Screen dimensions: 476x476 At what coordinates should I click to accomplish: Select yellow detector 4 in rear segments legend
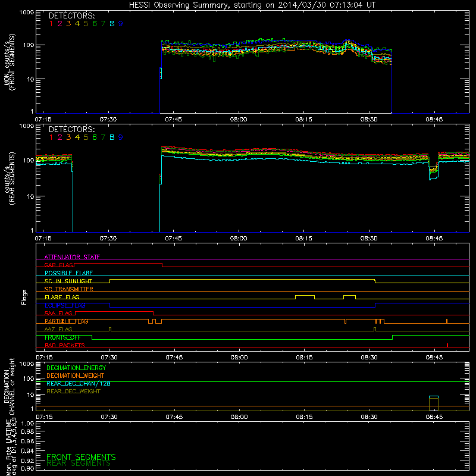77,137
